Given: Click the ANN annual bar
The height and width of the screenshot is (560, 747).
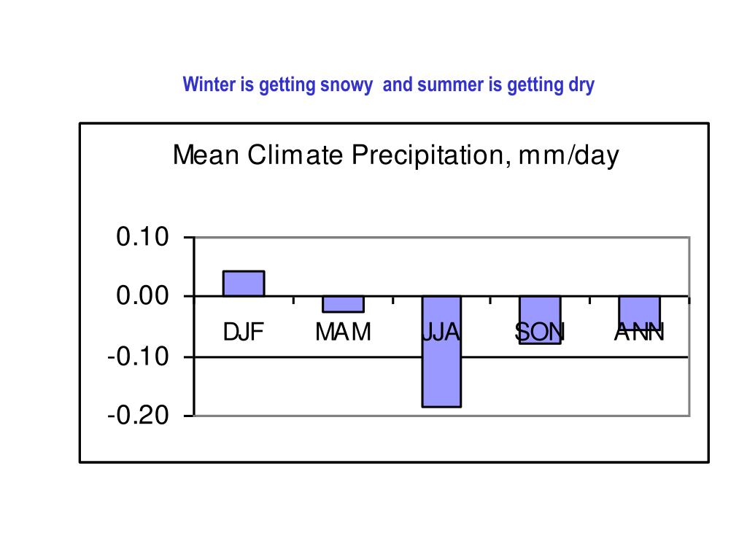Looking at the screenshot, I should click(x=639, y=313).
